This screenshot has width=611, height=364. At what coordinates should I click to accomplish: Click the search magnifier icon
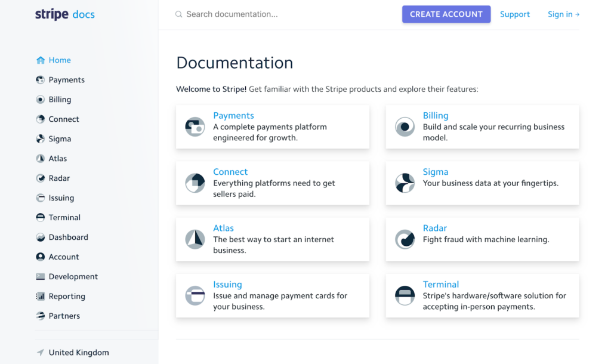click(178, 14)
